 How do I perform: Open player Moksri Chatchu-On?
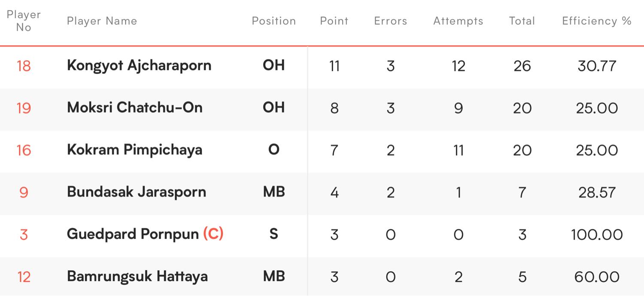pyautogui.click(x=135, y=107)
